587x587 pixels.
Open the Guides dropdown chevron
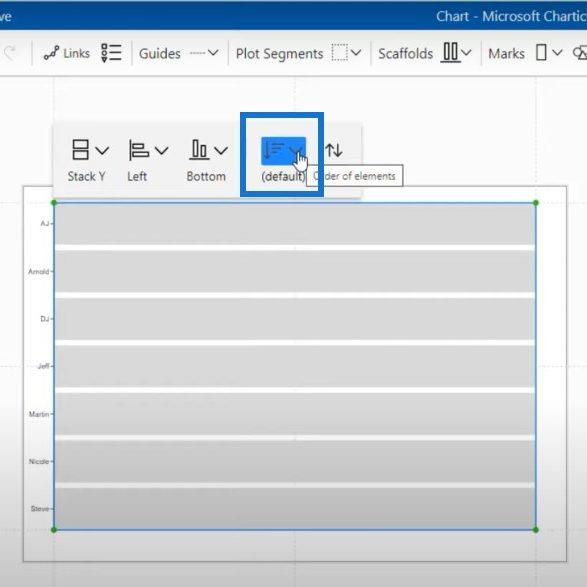213,53
